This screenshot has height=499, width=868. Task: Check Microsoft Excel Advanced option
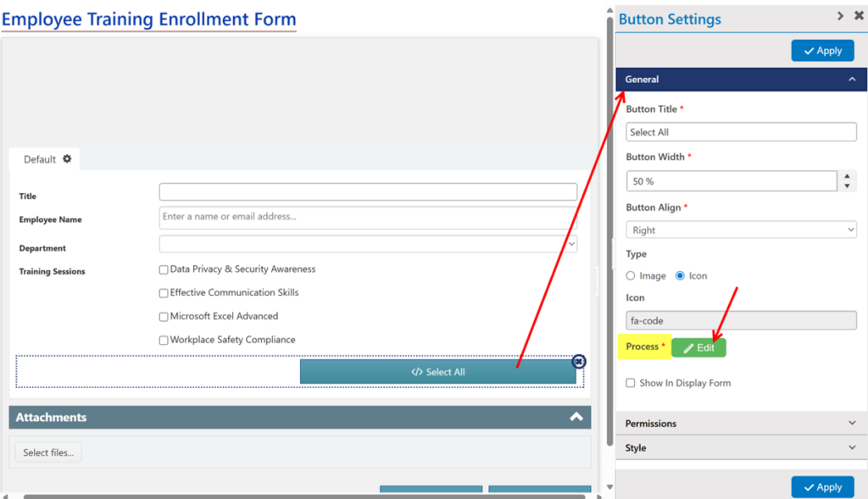point(164,317)
